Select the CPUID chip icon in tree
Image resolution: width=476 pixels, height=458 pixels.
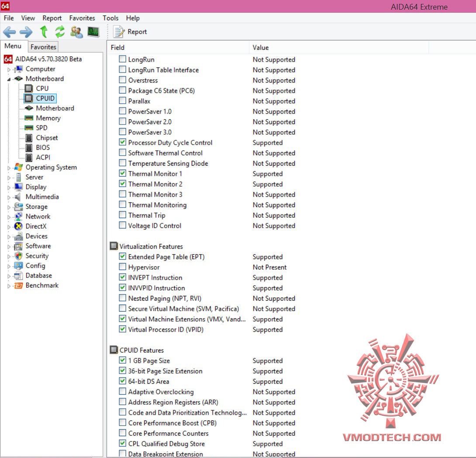pyautogui.click(x=29, y=98)
